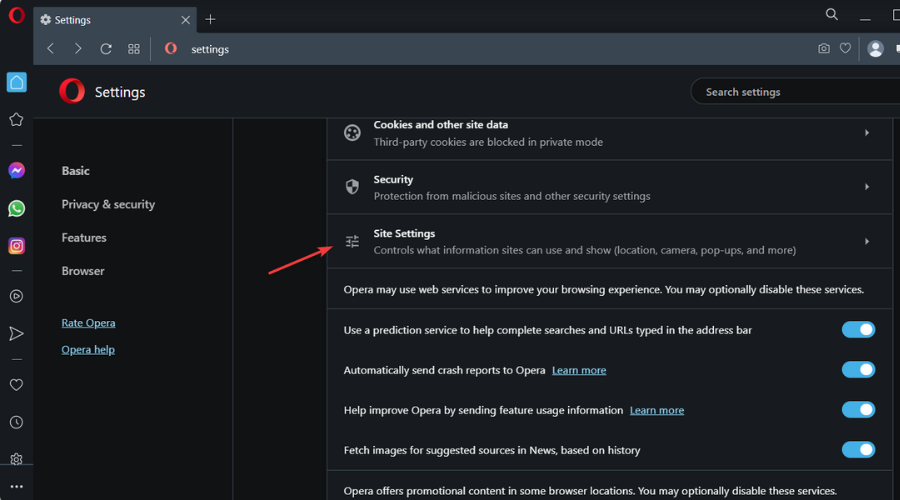Open sidebar setup three-dots icon
900x500 pixels.
tap(17, 486)
